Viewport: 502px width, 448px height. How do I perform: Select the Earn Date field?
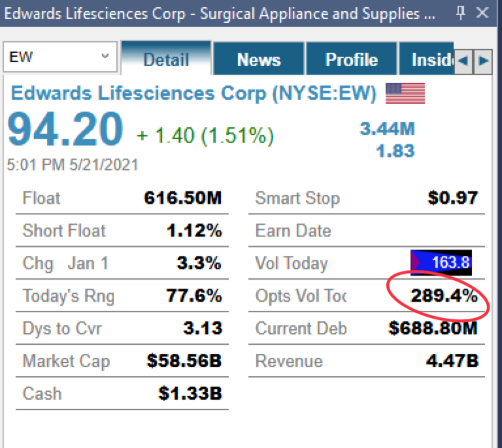(367, 231)
